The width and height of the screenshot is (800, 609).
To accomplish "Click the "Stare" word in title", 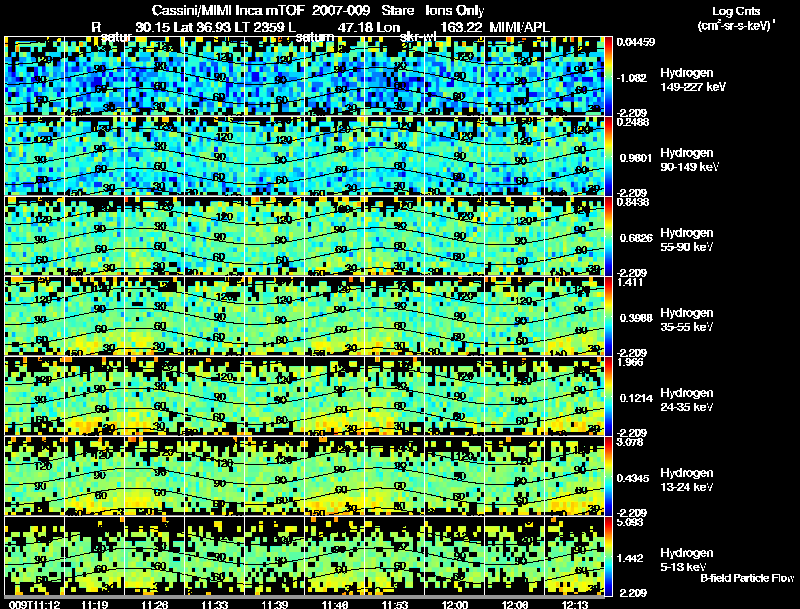I will [397, 11].
